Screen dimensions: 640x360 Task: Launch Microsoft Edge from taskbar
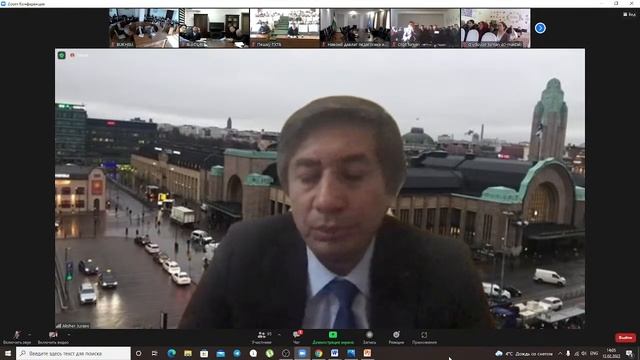pyautogui.click(x=171, y=353)
